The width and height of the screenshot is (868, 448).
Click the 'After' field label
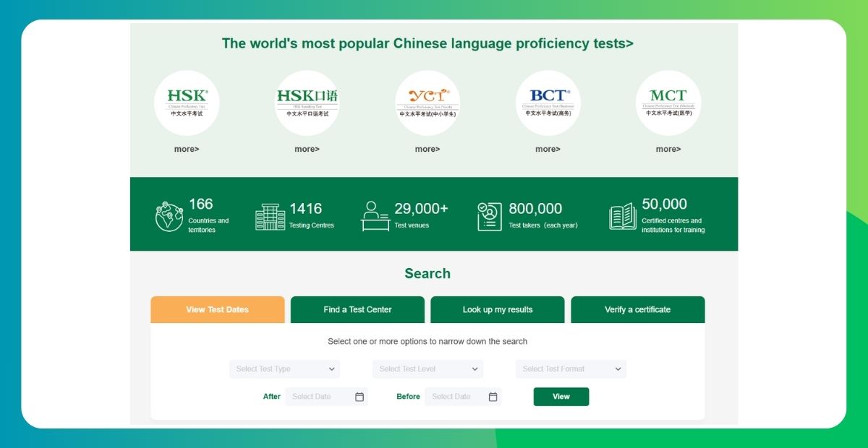[x=272, y=397]
